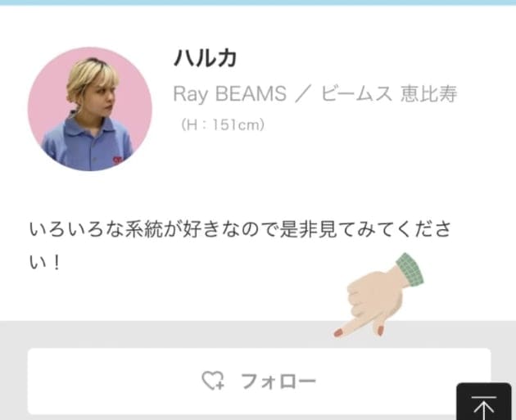Click the フォロー text label
The height and width of the screenshot is (420, 516).
point(278,382)
